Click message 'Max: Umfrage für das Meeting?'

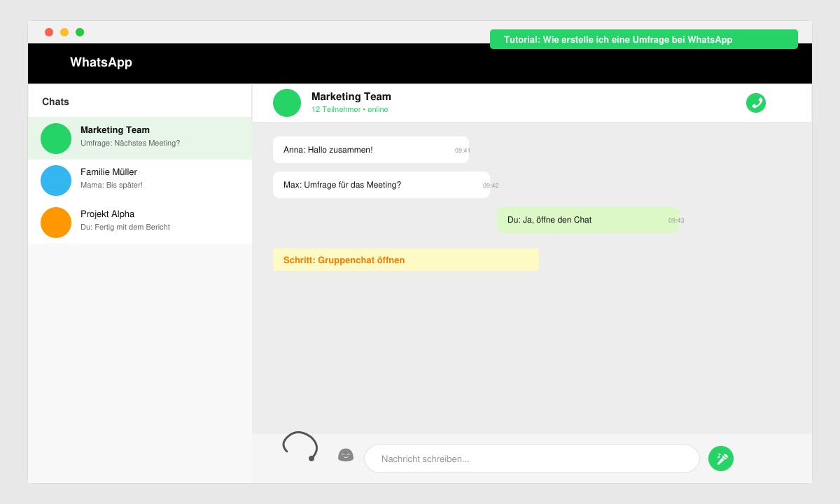coord(381,185)
